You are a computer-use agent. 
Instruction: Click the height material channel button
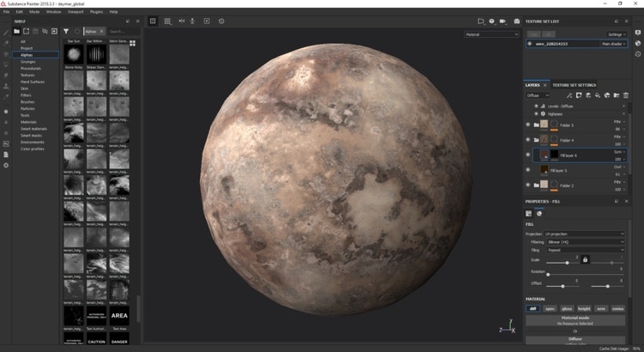(x=583, y=308)
